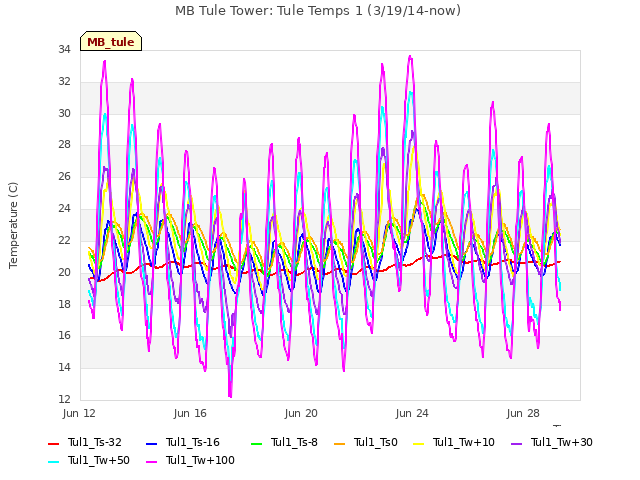Click the orange Tul1_Ts0 legend swatch
This screenshot has width=640, height=480.
click(x=339, y=444)
